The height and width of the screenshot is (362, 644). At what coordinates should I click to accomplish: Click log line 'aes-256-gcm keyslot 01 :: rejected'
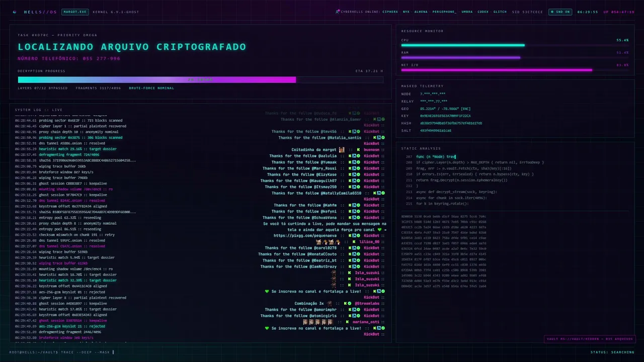pyautogui.click(x=72, y=292)
